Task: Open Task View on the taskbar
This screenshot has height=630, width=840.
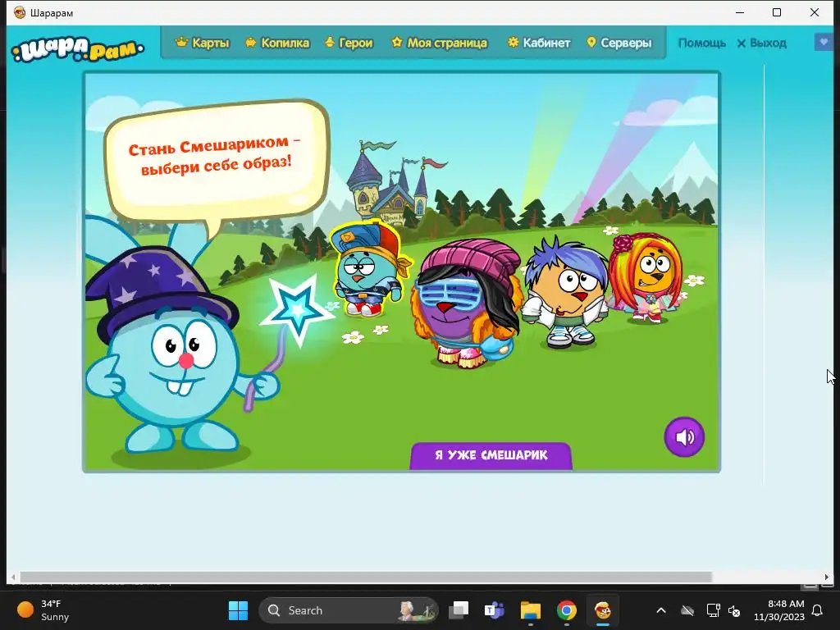Action: (x=459, y=610)
